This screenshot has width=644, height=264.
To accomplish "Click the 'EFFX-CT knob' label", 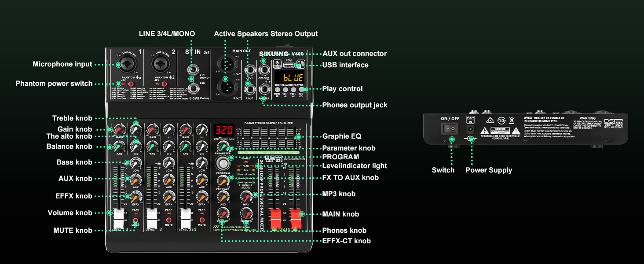I will tap(347, 241).
